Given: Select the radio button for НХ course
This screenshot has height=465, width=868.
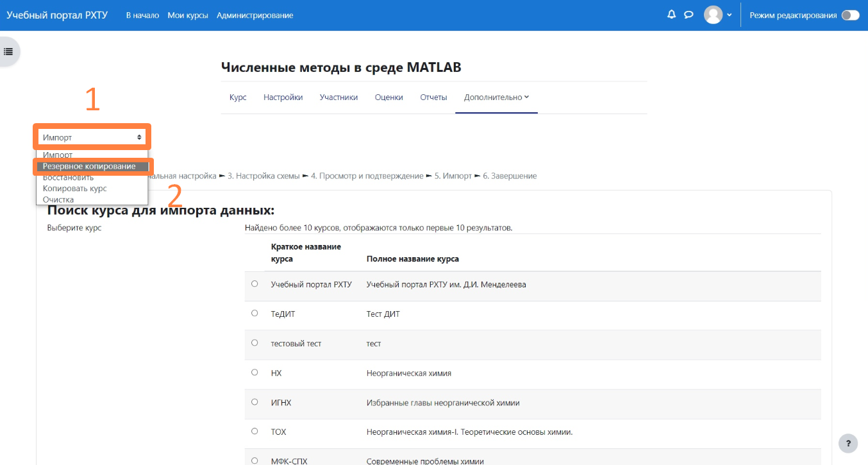Looking at the screenshot, I should 255,372.
